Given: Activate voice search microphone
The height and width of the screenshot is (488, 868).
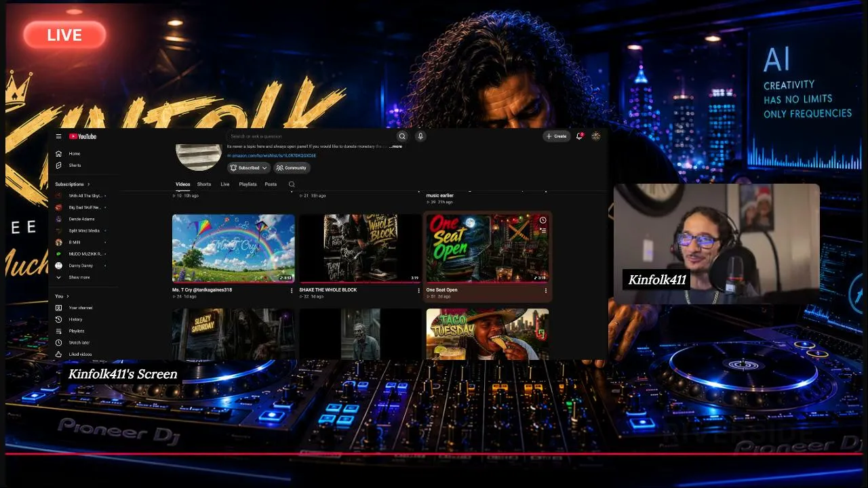Looking at the screenshot, I should tap(420, 136).
